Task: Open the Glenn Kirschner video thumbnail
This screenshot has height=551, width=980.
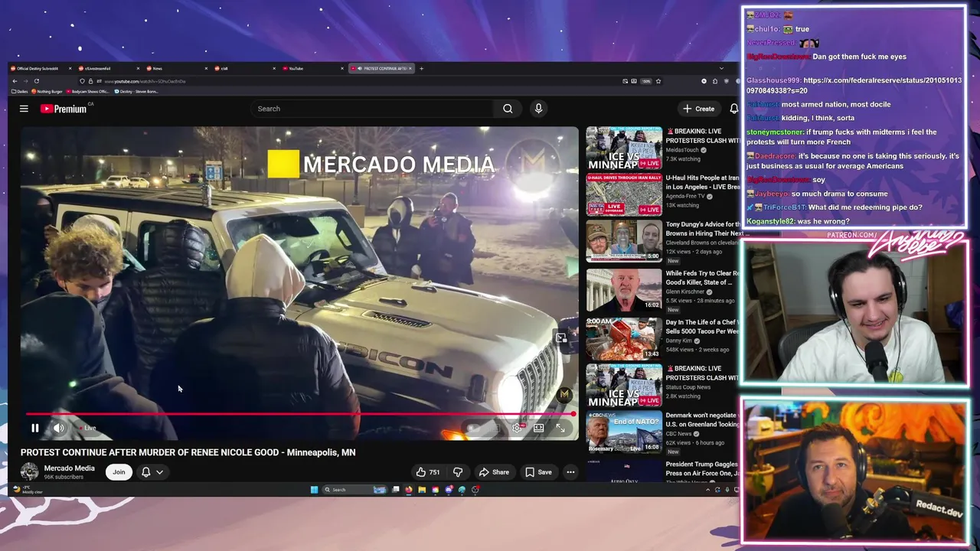Action: point(624,289)
